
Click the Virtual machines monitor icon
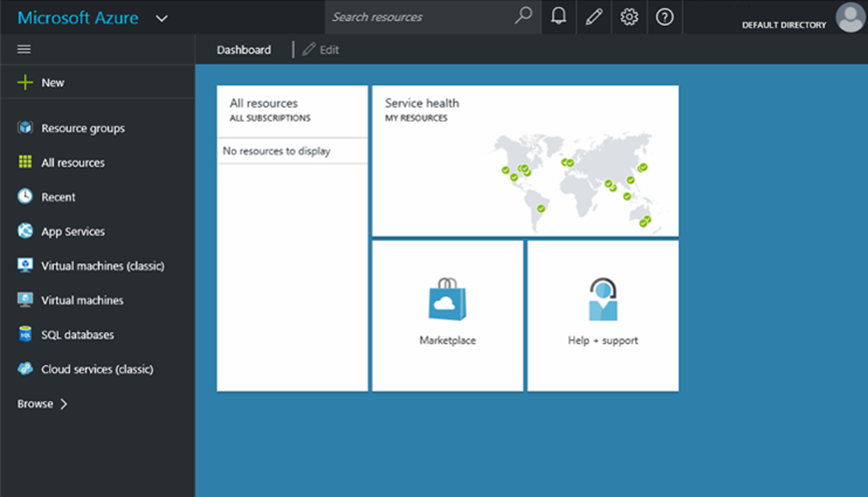(x=25, y=299)
